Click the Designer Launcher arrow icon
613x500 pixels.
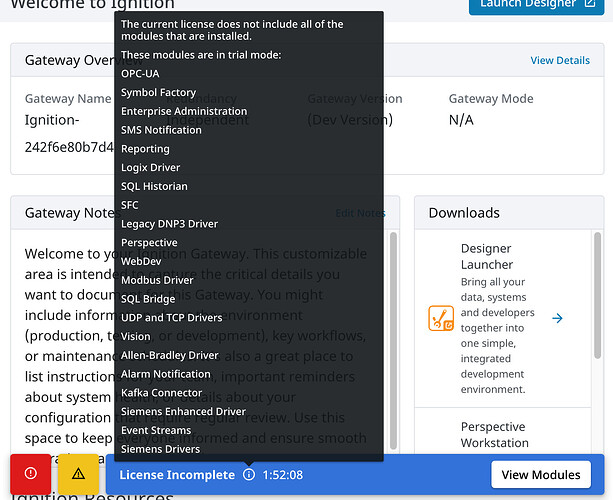click(557, 318)
